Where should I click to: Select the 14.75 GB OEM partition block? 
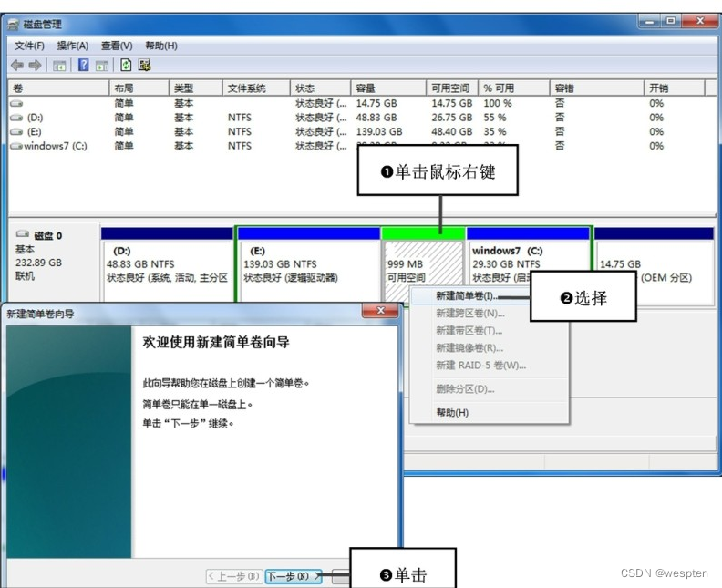click(x=654, y=264)
